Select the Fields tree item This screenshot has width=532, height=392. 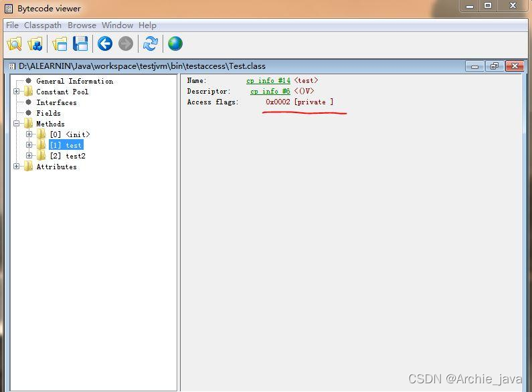pyautogui.click(x=49, y=113)
